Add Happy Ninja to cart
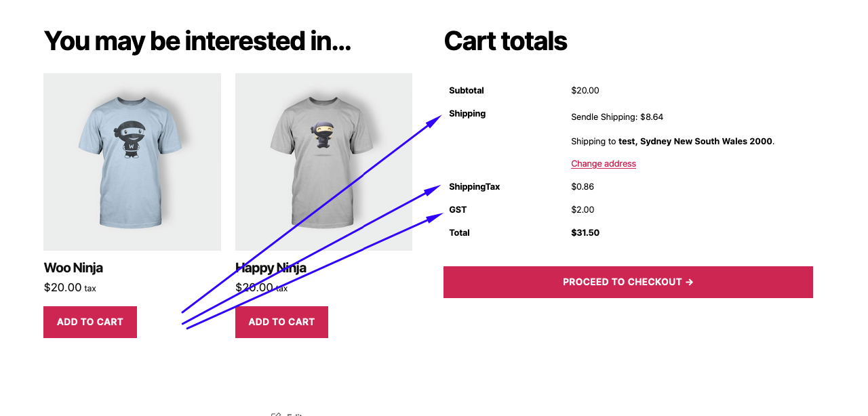 [281, 322]
